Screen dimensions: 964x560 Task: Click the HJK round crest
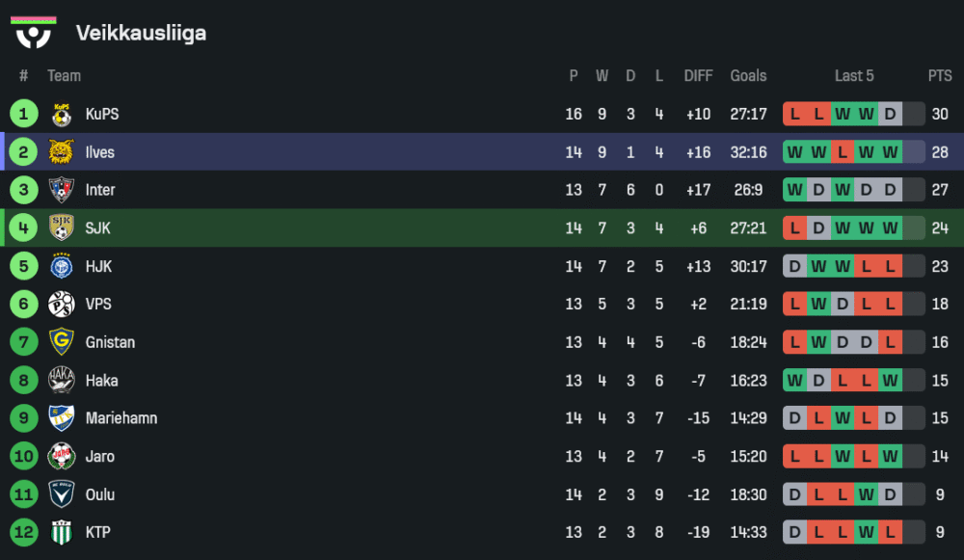[62, 266]
